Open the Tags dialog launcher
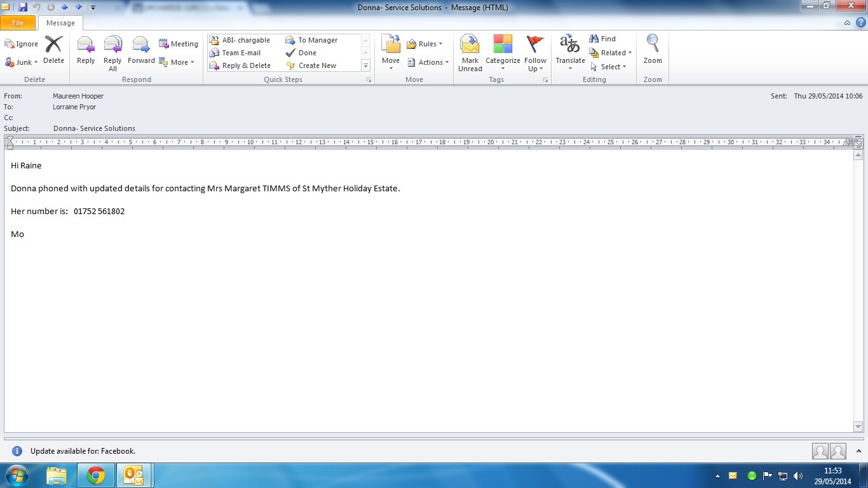 [545, 80]
